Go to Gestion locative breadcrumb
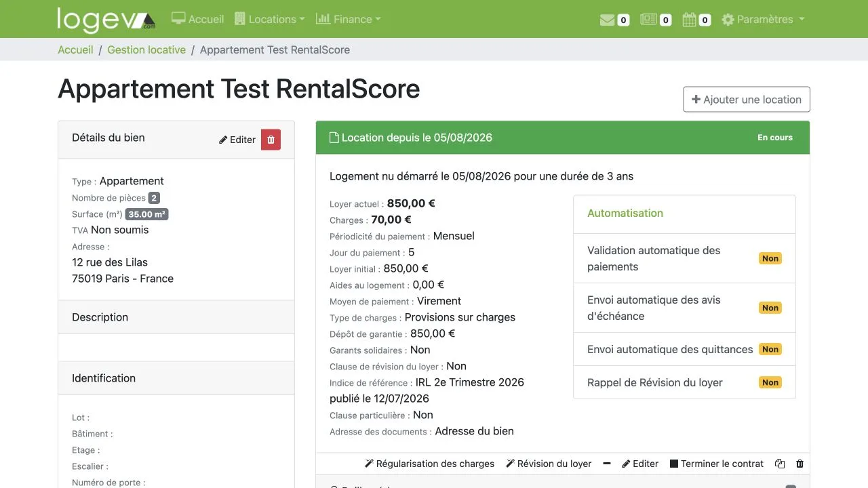The image size is (868, 488). tap(146, 49)
